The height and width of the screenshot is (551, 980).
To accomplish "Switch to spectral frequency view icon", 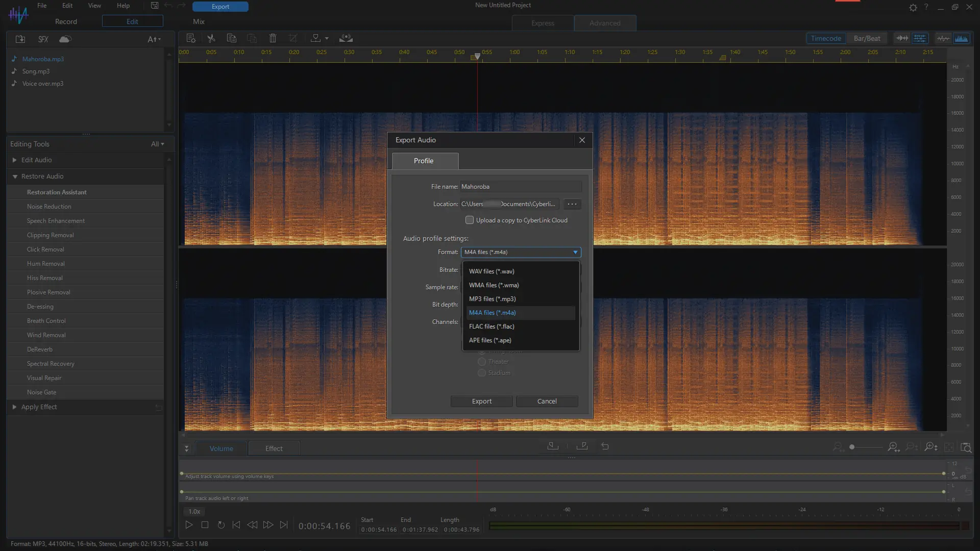I will pyautogui.click(x=961, y=38).
